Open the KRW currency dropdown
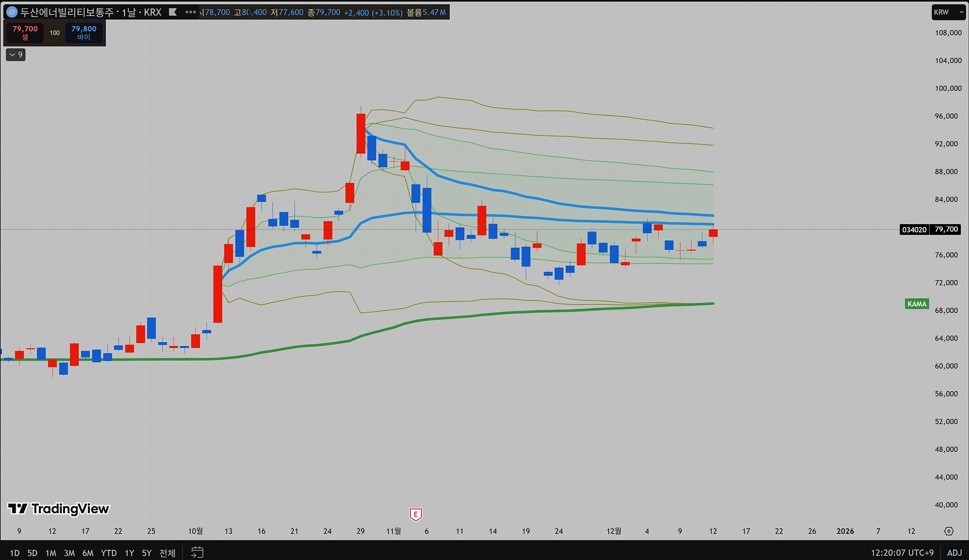Viewport: 969px width, 560px height. 948,12
